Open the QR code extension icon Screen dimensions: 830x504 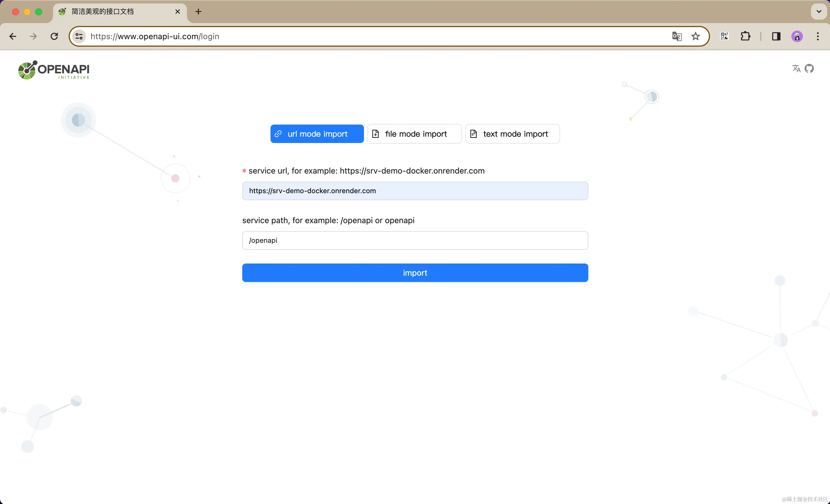[x=724, y=36]
